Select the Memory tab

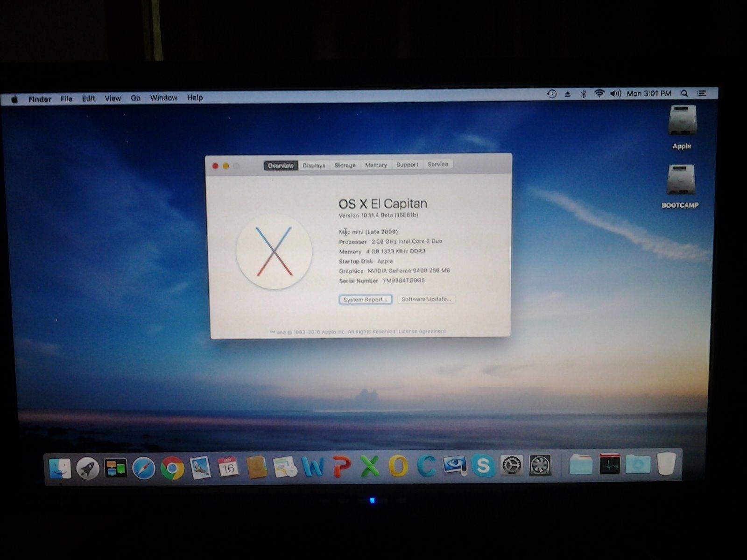(x=376, y=165)
